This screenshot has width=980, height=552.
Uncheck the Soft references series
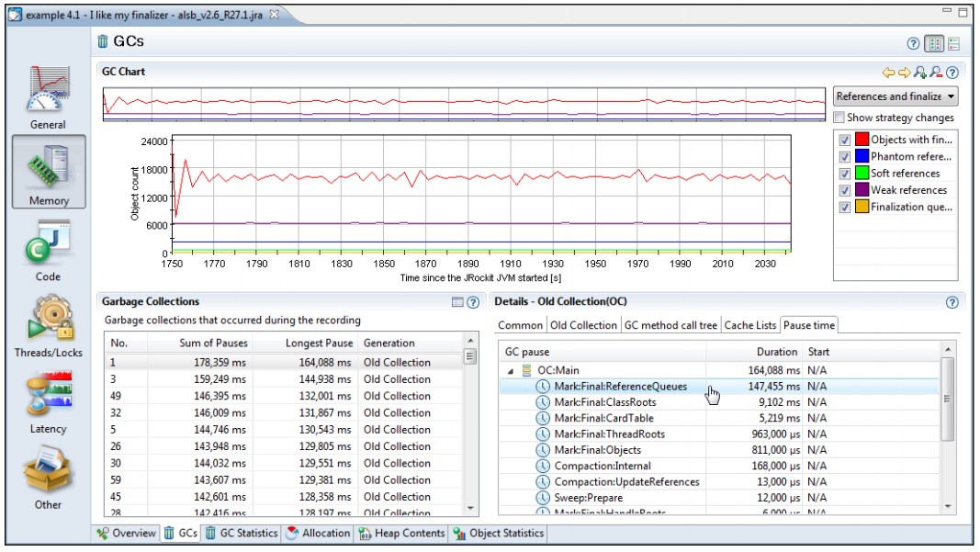point(844,174)
